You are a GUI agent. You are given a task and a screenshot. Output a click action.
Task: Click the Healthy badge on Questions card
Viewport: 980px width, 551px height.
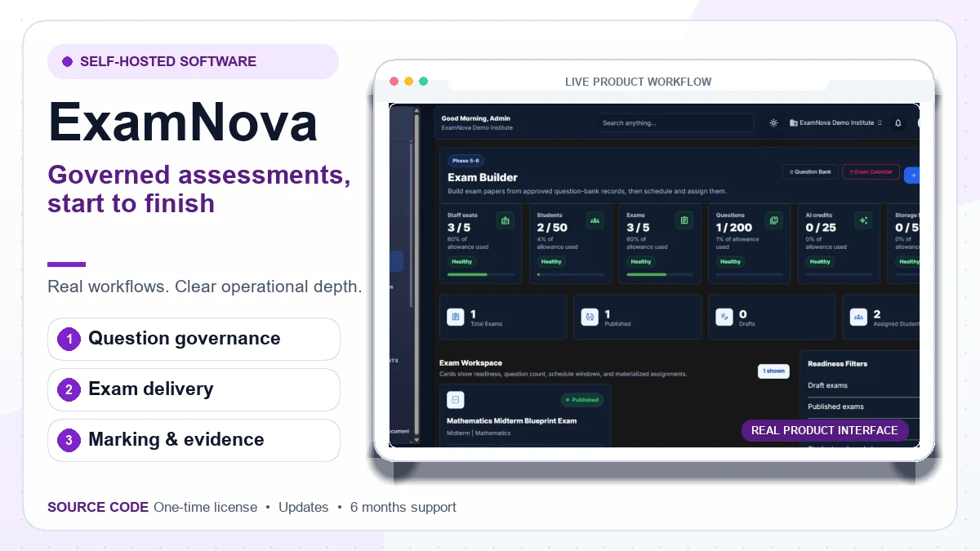[730, 262]
